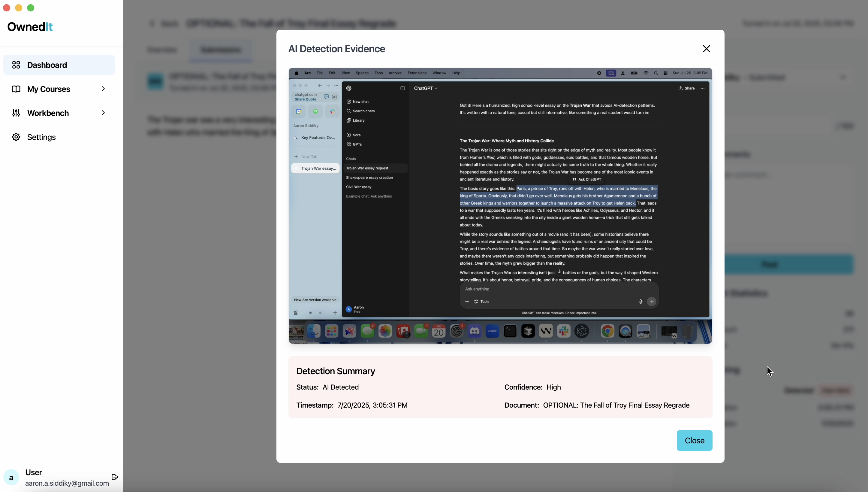Click the Confidence: High value
The height and width of the screenshot is (492, 868).
point(553,387)
